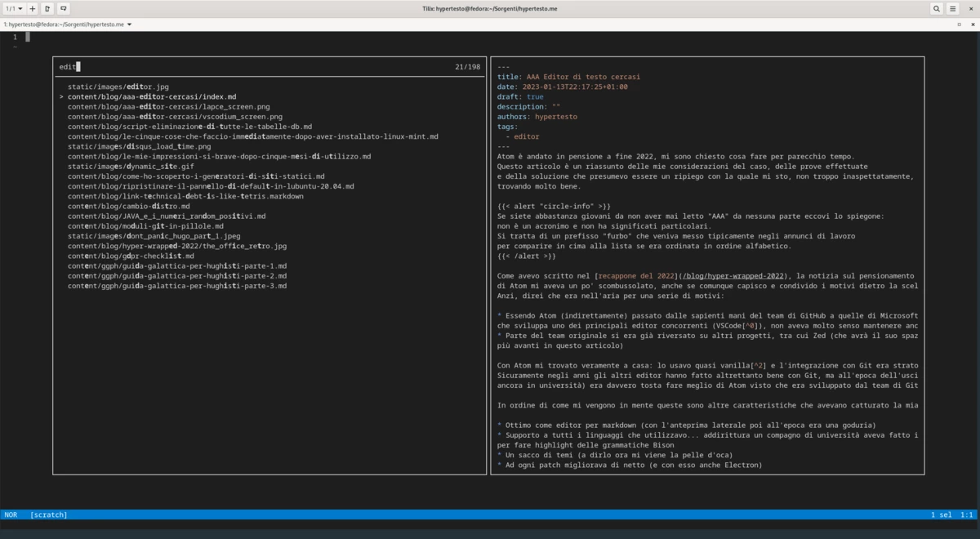Select the_office_retro.jpg picker result
The height and width of the screenshot is (539, 980).
[177, 246]
